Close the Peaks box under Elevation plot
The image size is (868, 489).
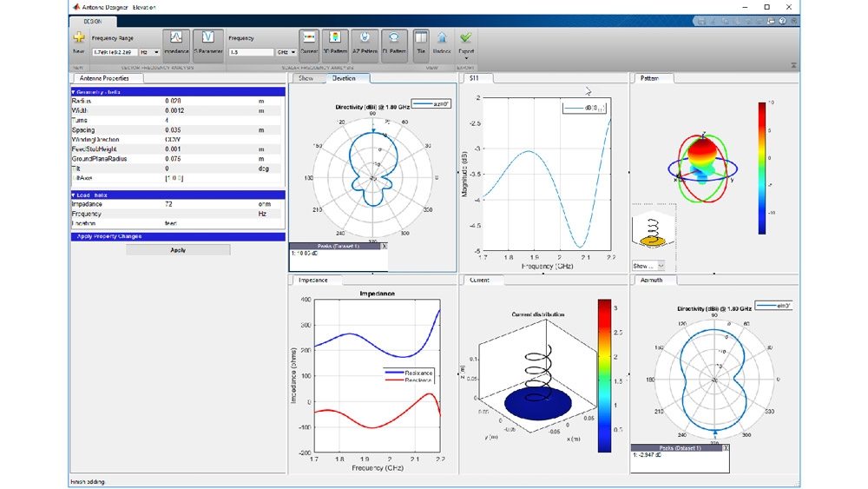tap(385, 246)
